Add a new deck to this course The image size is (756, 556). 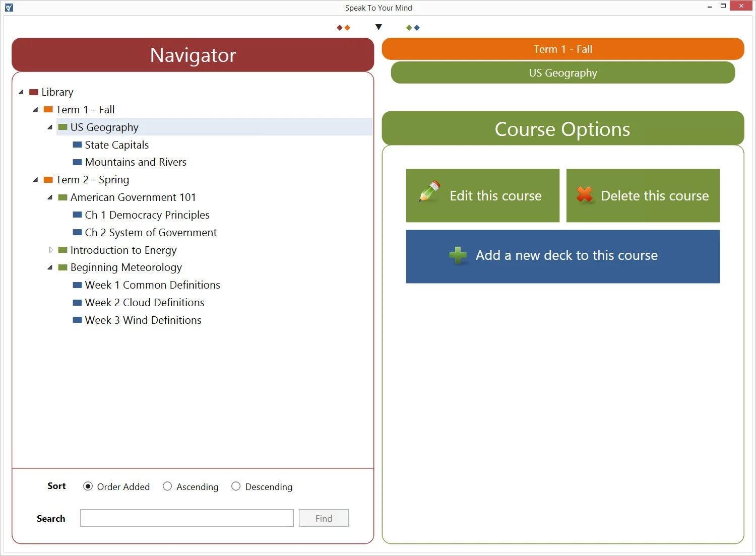[x=563, y=256]
